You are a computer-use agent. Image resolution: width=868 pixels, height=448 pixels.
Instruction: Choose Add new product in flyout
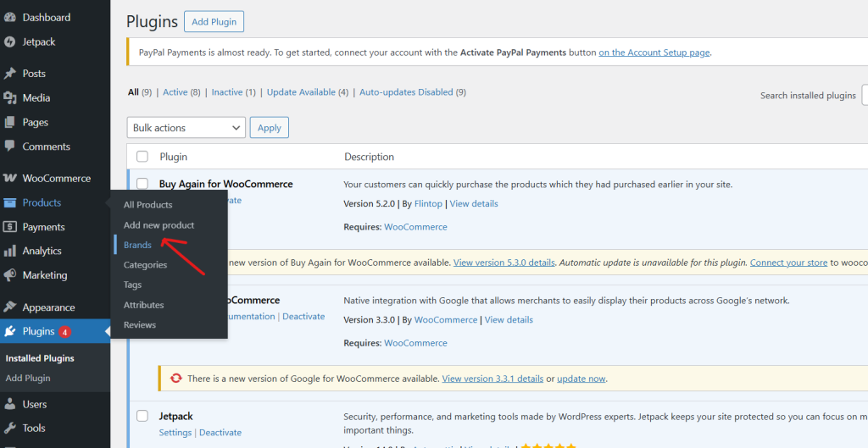(159, 225)
